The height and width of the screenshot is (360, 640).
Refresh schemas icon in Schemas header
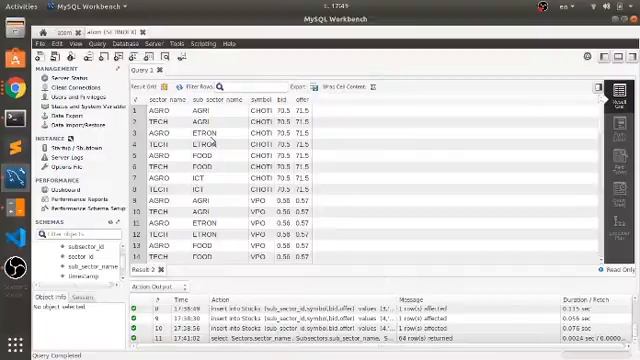click(x=110, y=222)
